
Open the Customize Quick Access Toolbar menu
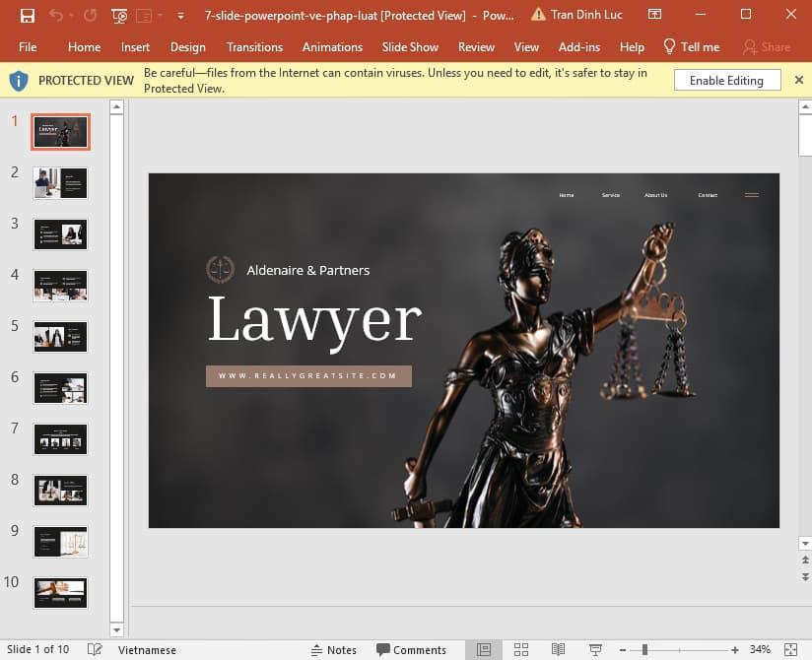click(x=180, y=16)
